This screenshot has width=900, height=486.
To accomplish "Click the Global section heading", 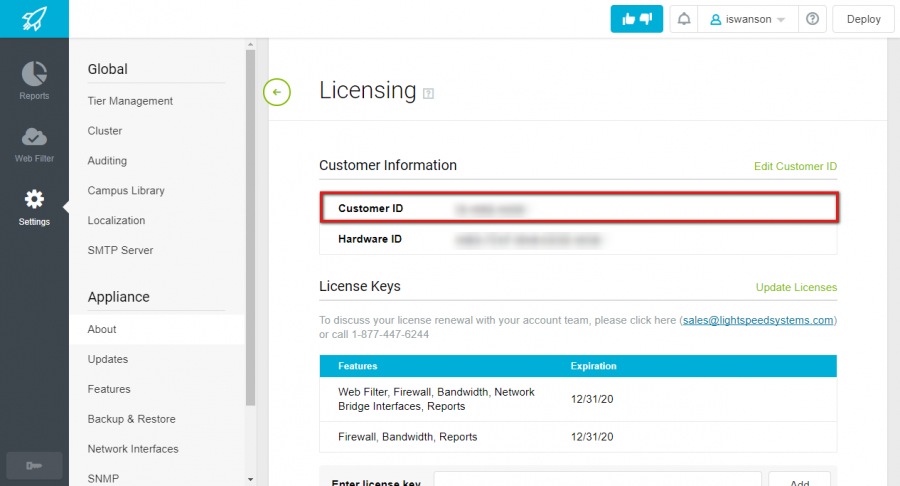I will (x=107, y=69).
